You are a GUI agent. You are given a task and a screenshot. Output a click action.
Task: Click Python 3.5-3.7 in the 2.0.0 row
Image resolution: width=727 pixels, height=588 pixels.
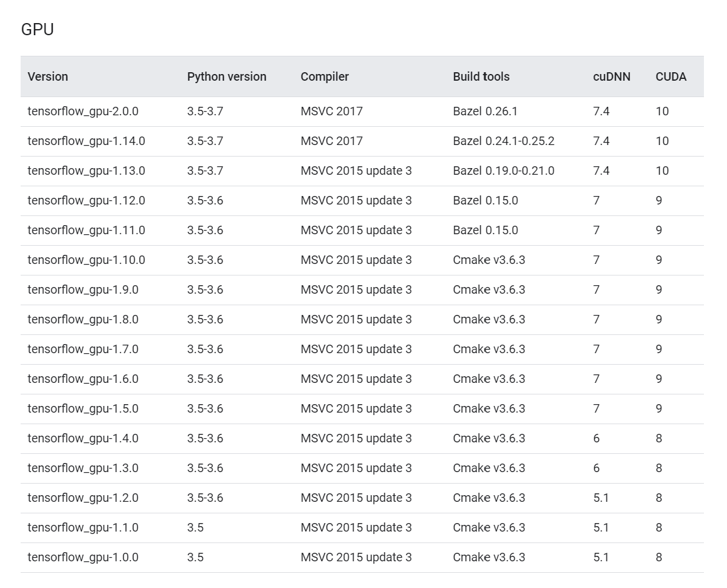point(205,111)
